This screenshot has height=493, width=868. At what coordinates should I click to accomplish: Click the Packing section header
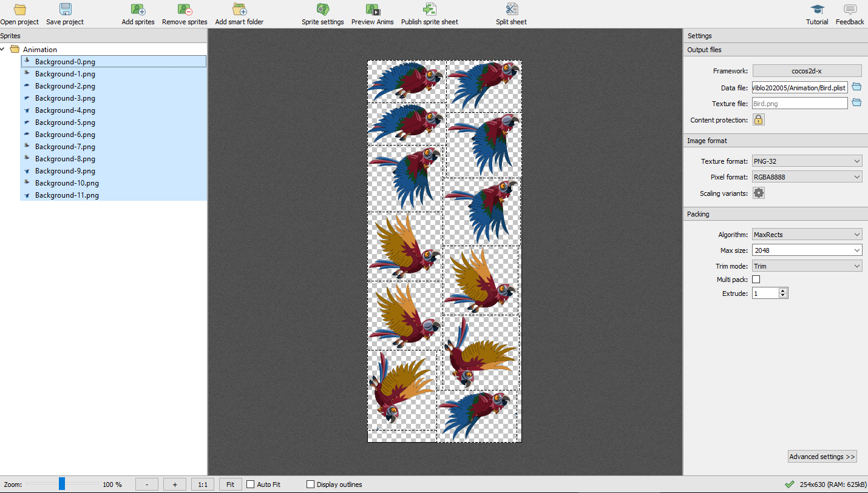tap(776, 214)
